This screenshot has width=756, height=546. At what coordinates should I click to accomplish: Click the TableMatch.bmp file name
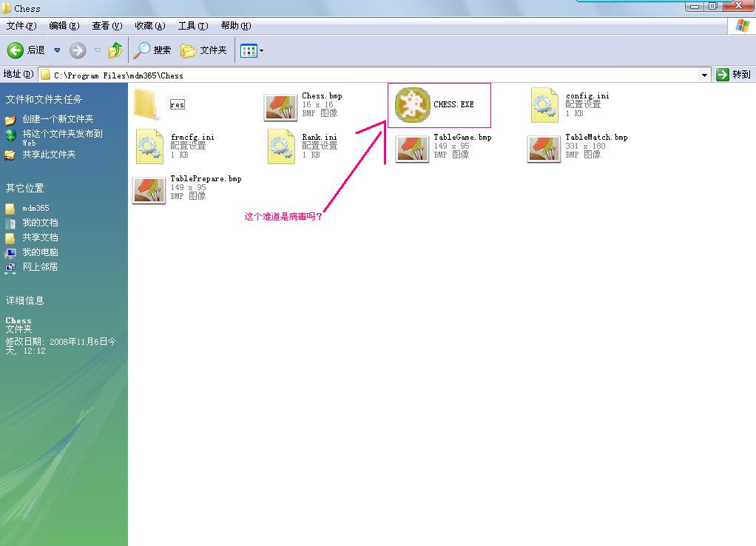596,138
